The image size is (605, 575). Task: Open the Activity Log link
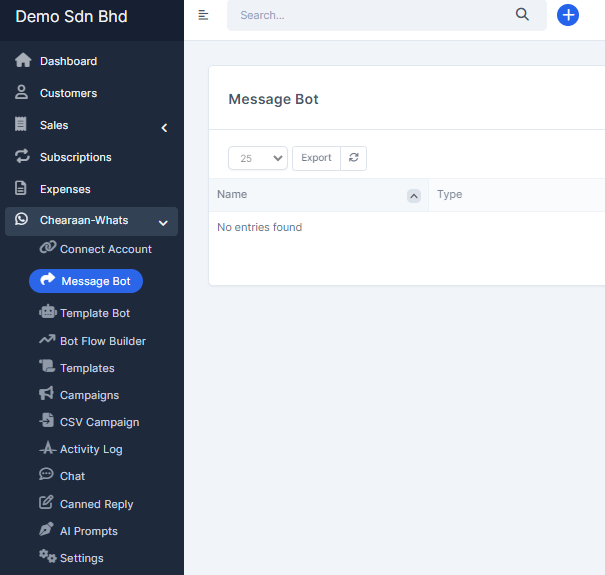click(x=91, y=449)
